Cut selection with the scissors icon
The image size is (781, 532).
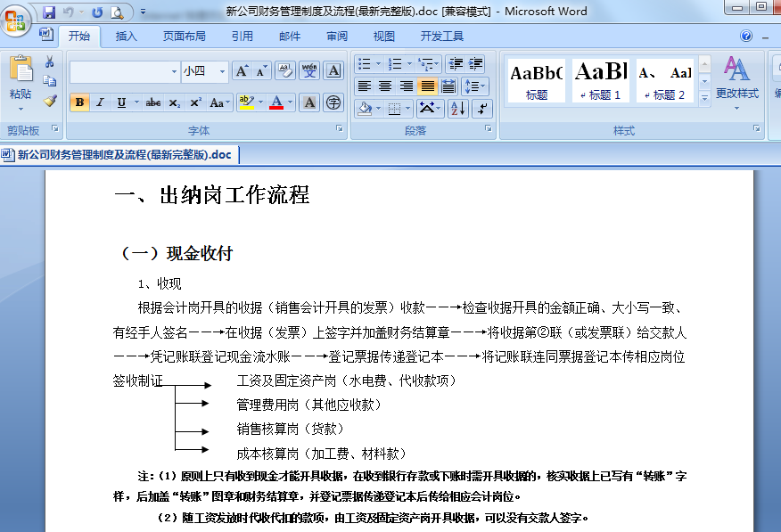click(x=49, y=62)
